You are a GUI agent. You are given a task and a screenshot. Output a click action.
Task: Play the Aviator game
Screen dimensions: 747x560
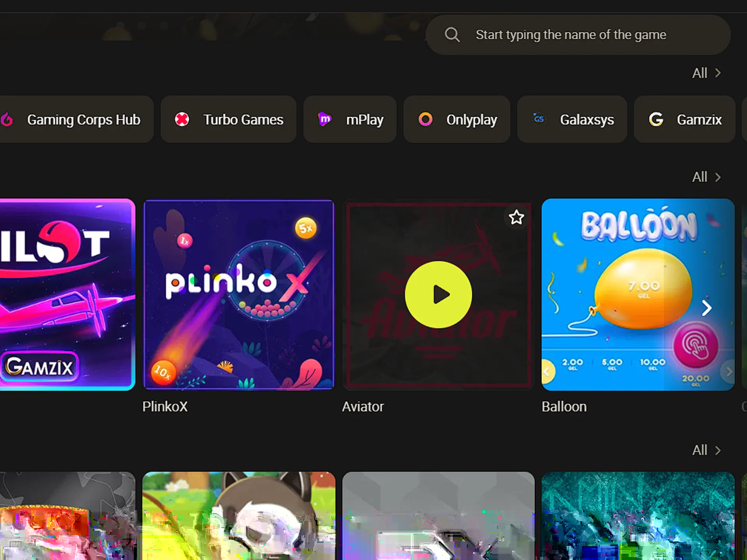438,294
